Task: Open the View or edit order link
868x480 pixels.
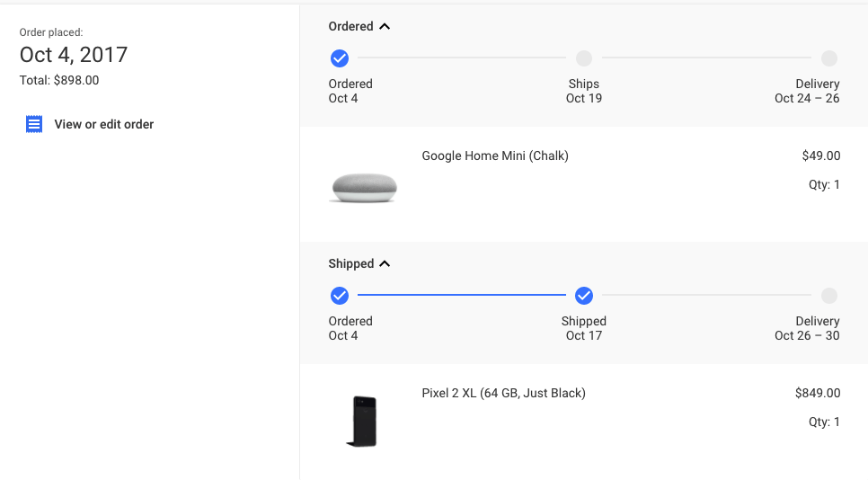Action: click(x=103, y=124)
